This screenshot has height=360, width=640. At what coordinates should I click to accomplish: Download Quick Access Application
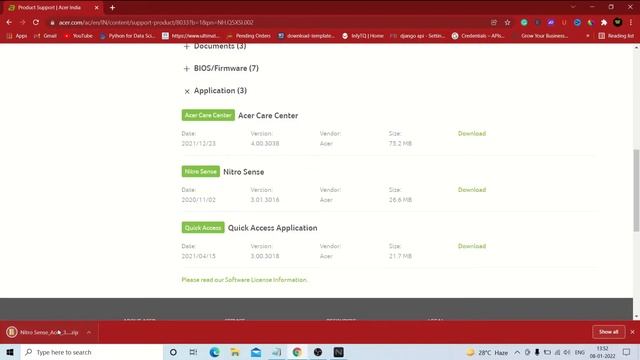pyautogui.click(x=472, y=246)
